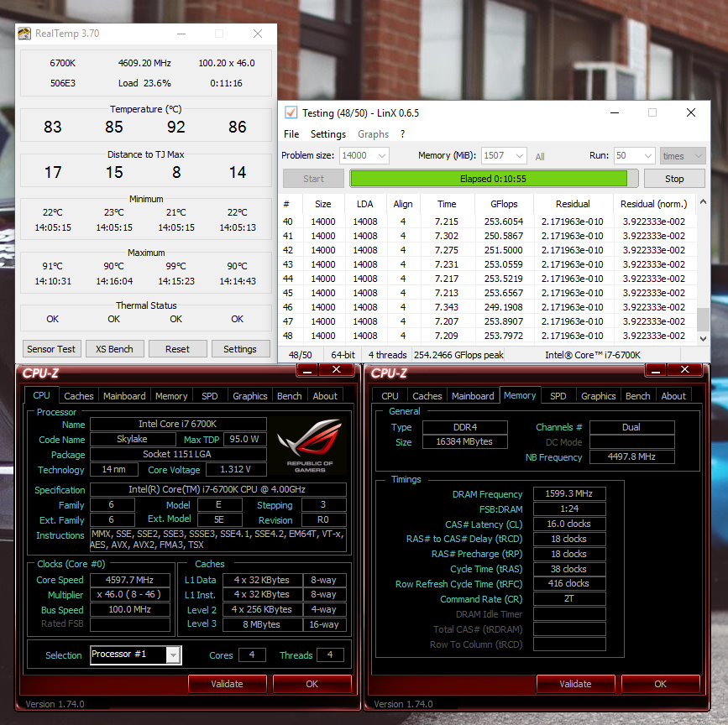Click the LinX results scrollbar thumb
Screen dimensions: 728x725
[703, 320]
